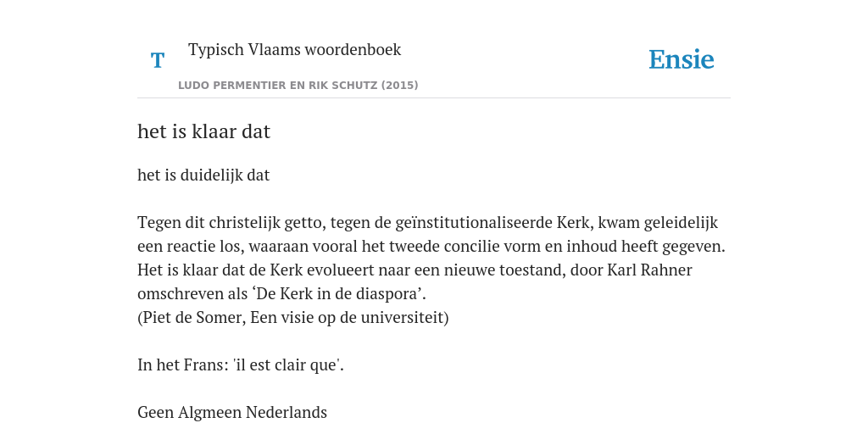Screen dimensions: 868x434
Task: Click the words 'In het Frans:'
Action: point(184,365)
